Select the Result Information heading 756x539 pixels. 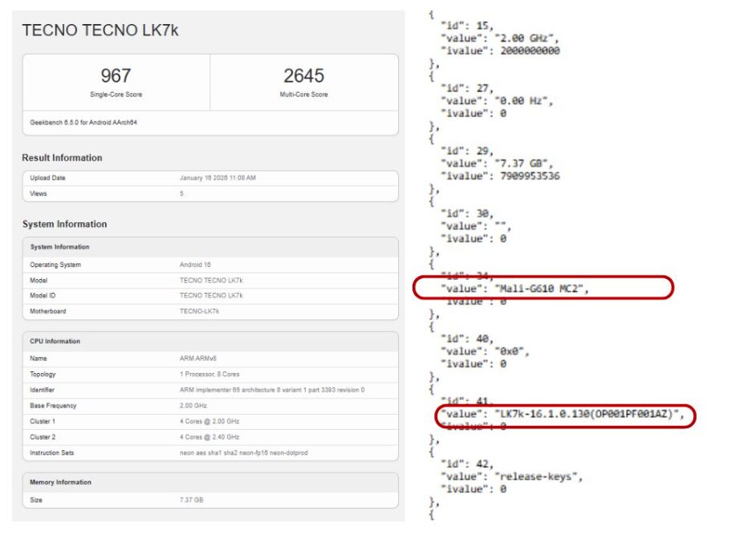click(x=62, y=158)
